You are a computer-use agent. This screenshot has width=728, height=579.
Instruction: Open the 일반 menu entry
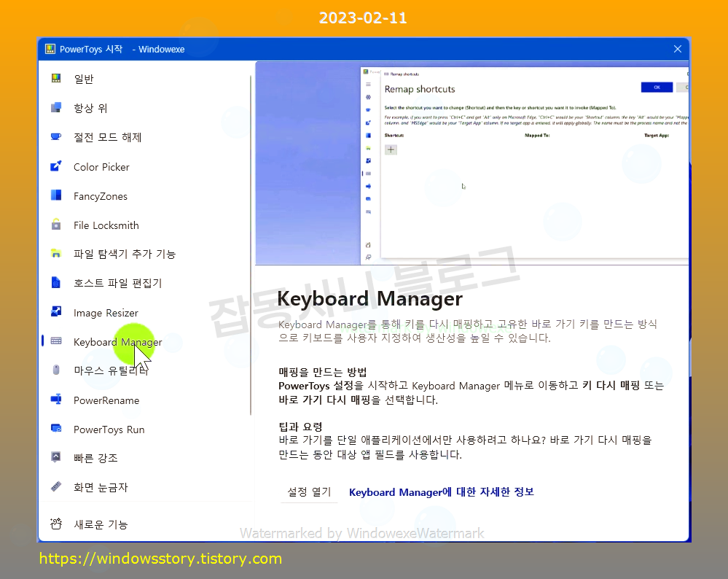coord(84,79)
